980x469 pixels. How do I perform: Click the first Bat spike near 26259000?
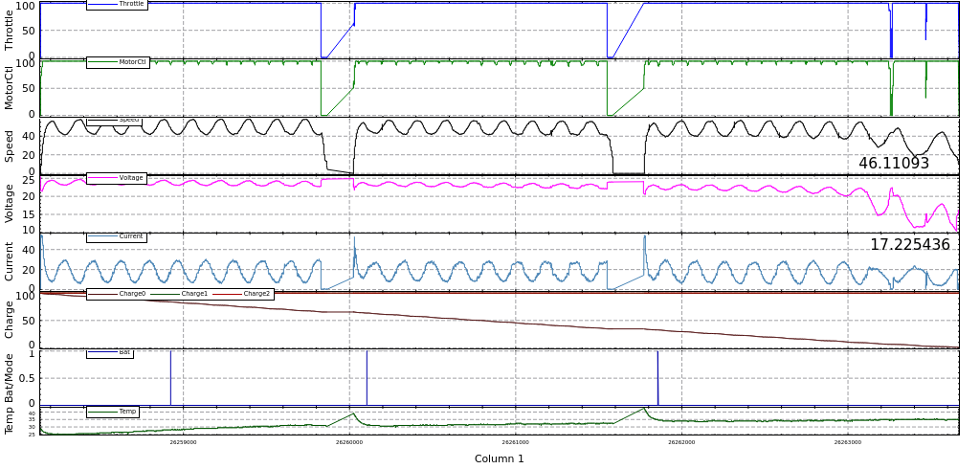(x=170, y=378)
